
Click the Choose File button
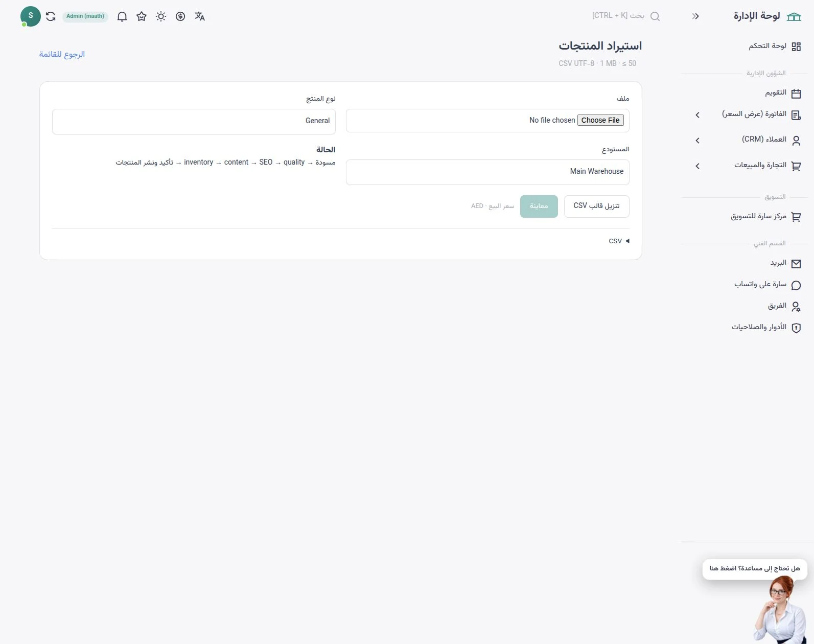[x=600, y=120]
